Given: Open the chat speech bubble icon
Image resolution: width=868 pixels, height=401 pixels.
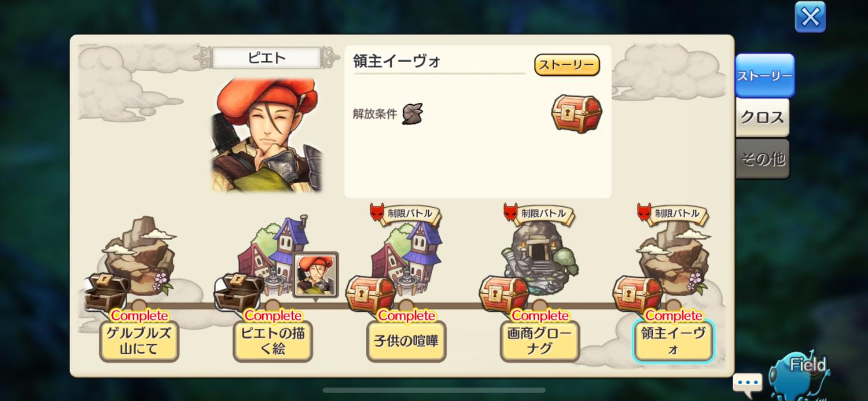Looking at the screenshot, I should (x=747, y=383).
